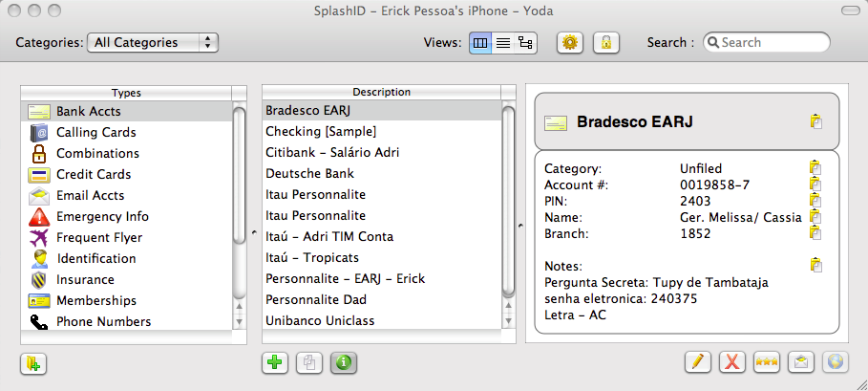This screenshot has height=391, width=868.
Task: Switch to the tree view
Action: pyautogui.click(x=525, y=43)
